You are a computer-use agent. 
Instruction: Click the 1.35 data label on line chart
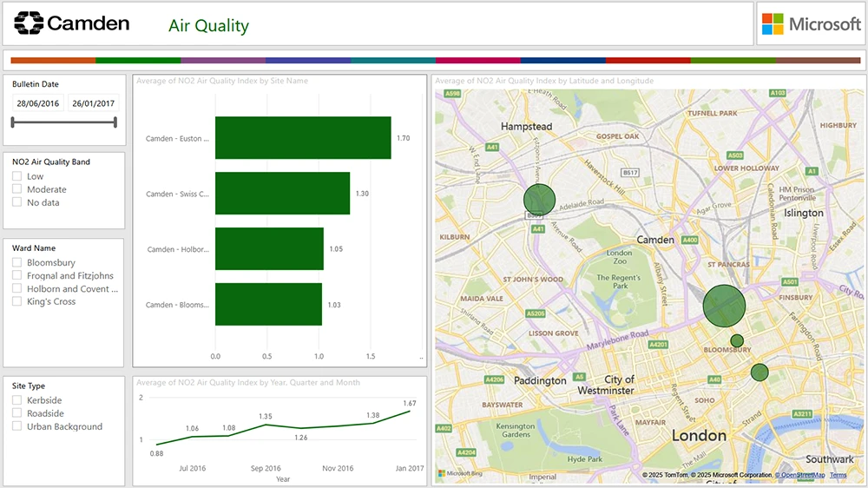[265, 416]
